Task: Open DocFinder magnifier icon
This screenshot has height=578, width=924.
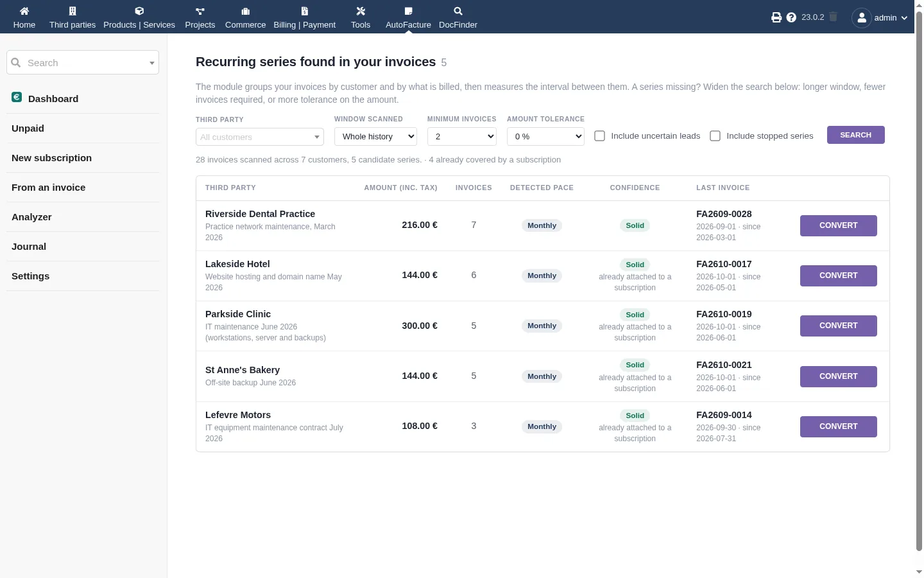Action: (x=458, y=11)
